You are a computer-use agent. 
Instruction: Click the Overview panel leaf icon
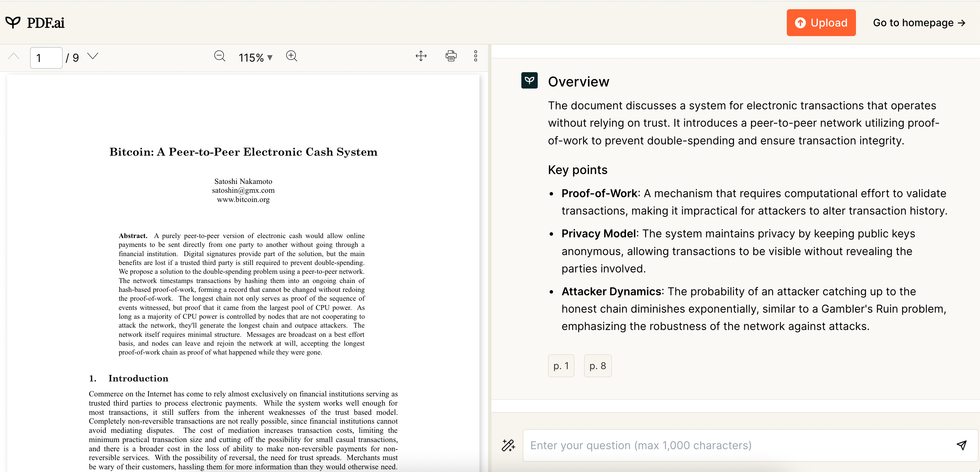coord(529,80)
